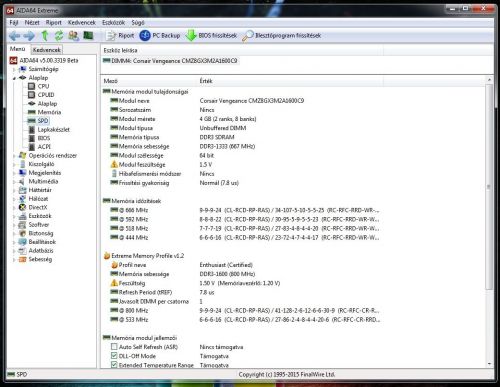This screenshot has height=387, width=500.
Task: Open the Riport toolbar button
Action: pyautogui.click(x=120, y=35)
